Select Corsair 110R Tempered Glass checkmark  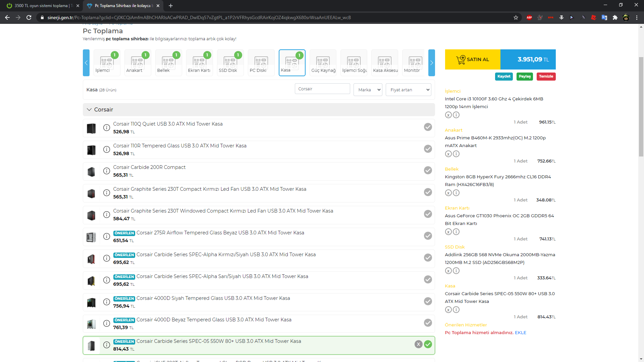(x=428, y=149)
